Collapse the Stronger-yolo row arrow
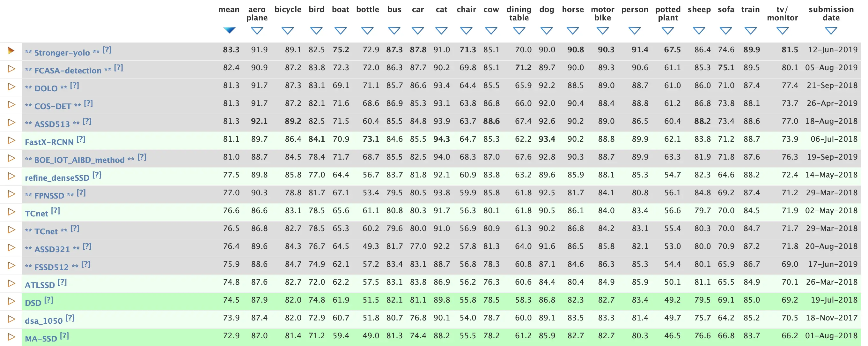 tap(11, 51)
